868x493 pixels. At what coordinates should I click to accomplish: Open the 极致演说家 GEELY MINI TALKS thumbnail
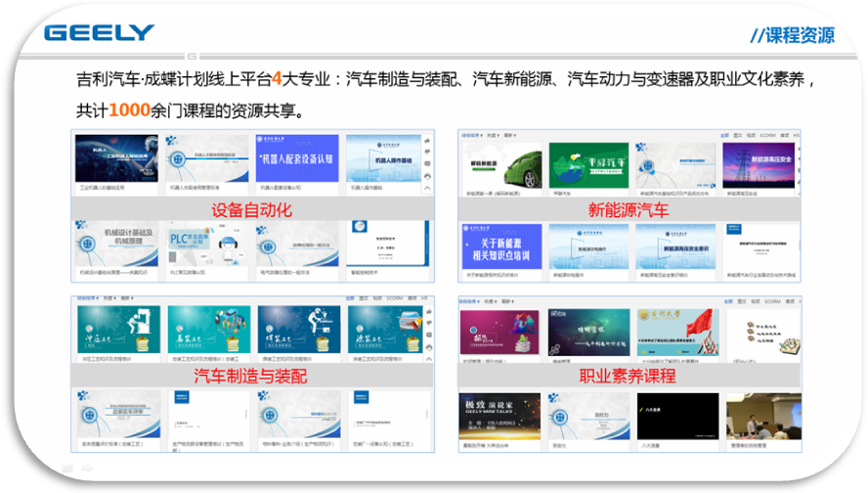pos(499,417)
